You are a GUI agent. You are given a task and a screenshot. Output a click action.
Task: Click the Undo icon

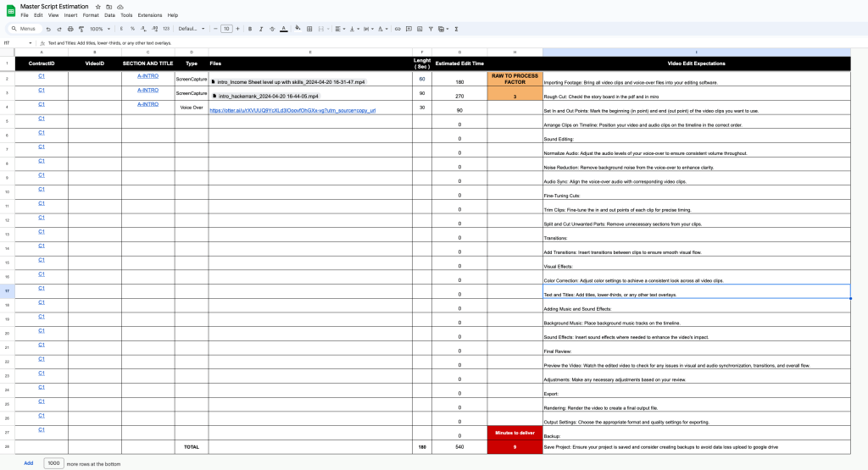click(48, 29)
